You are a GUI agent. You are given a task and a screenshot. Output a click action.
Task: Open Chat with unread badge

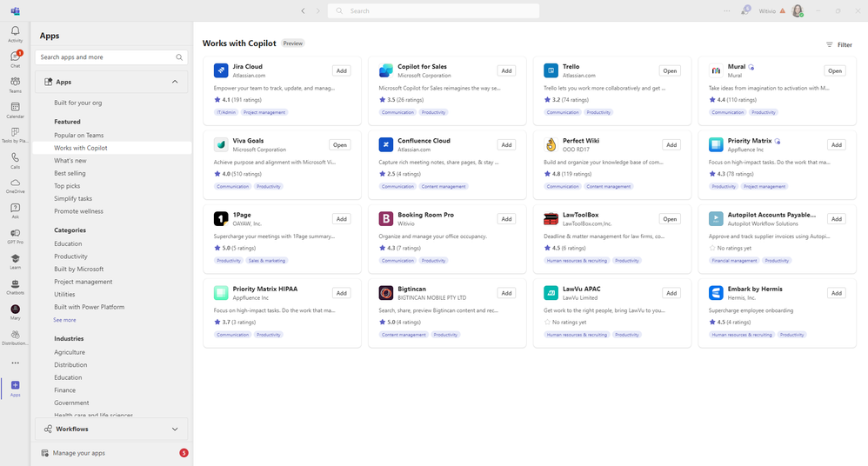tap(15, 59)
